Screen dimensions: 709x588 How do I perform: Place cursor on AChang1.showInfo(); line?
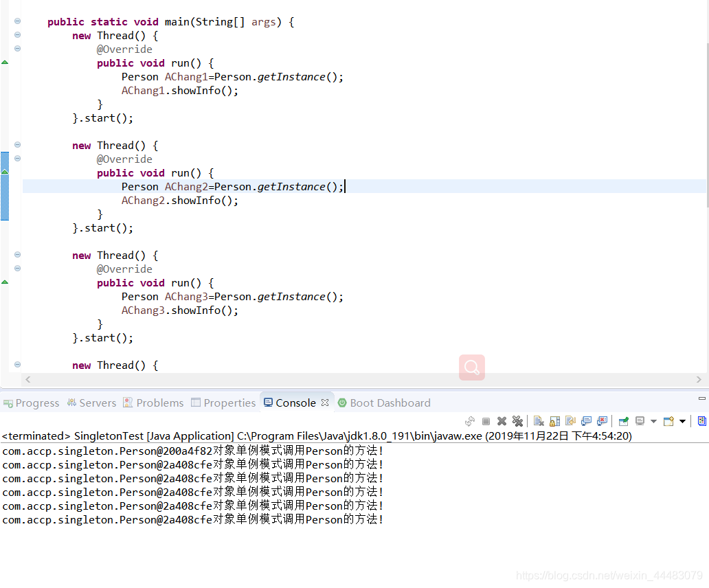pos(179,91)
